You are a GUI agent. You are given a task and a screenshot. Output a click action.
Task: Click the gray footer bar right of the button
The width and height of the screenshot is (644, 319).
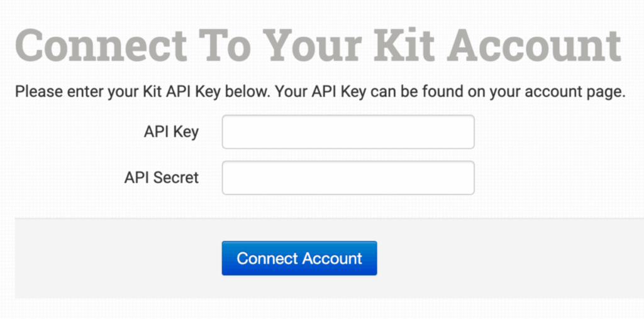tap(509, 258)
